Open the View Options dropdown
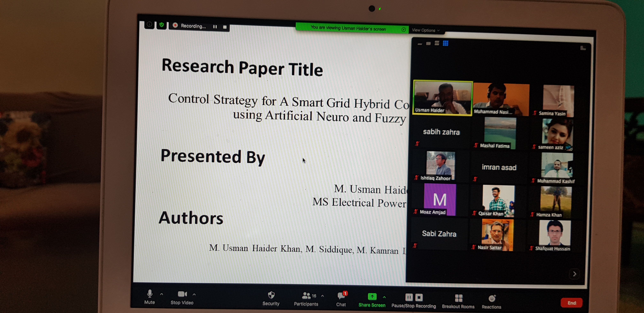Viewport: 644px width, 313px height. tap(425, 30)
